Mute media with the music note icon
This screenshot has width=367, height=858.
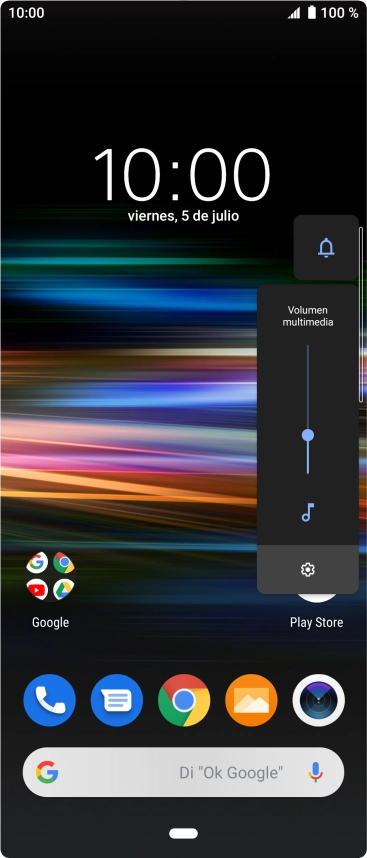(308, 513)
